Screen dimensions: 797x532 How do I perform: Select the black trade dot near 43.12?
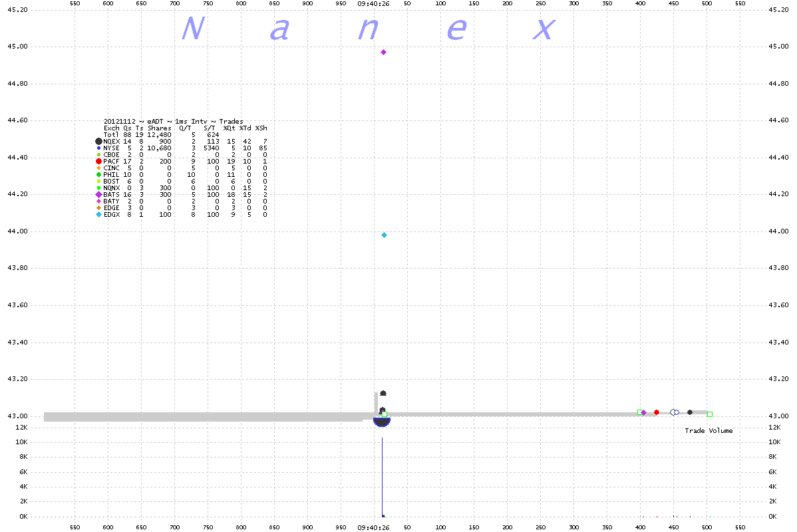(x=383, y=393)
